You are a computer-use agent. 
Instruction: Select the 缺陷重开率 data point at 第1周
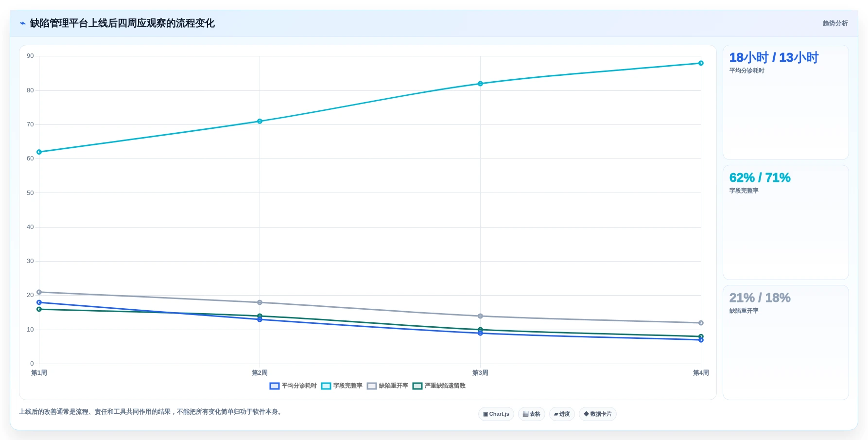(x=39, y=292)
